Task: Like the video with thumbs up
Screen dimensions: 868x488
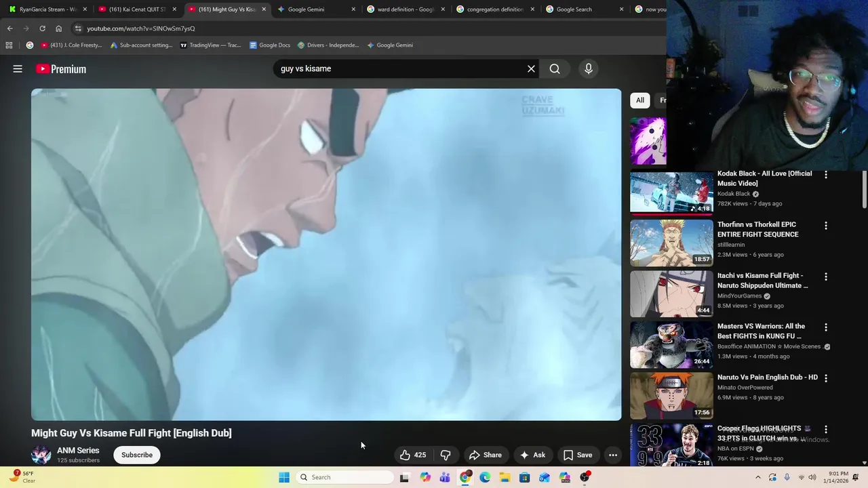Action: (413, 455)
